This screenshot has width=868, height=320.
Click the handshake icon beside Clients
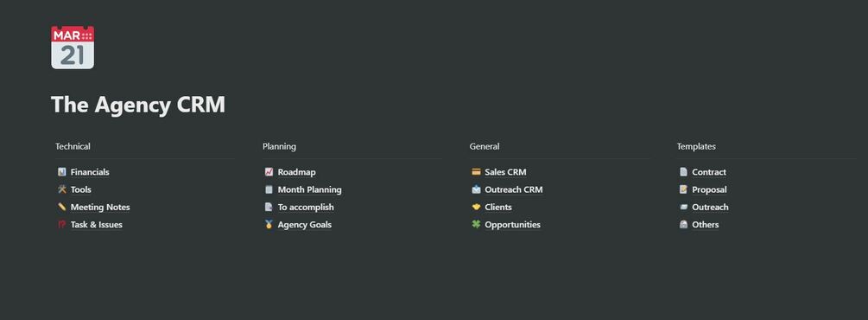(476, 207)
